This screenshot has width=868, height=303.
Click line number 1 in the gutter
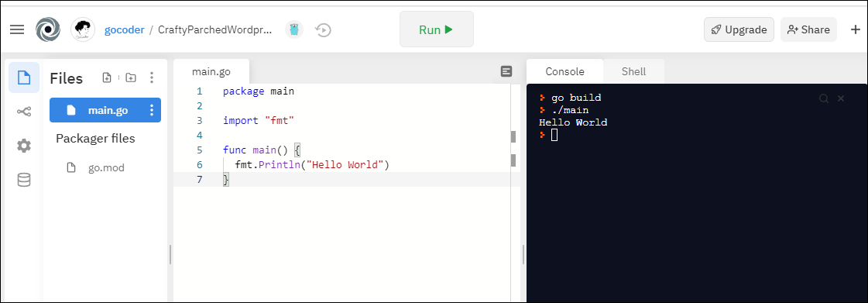click(x=199, y=91)
